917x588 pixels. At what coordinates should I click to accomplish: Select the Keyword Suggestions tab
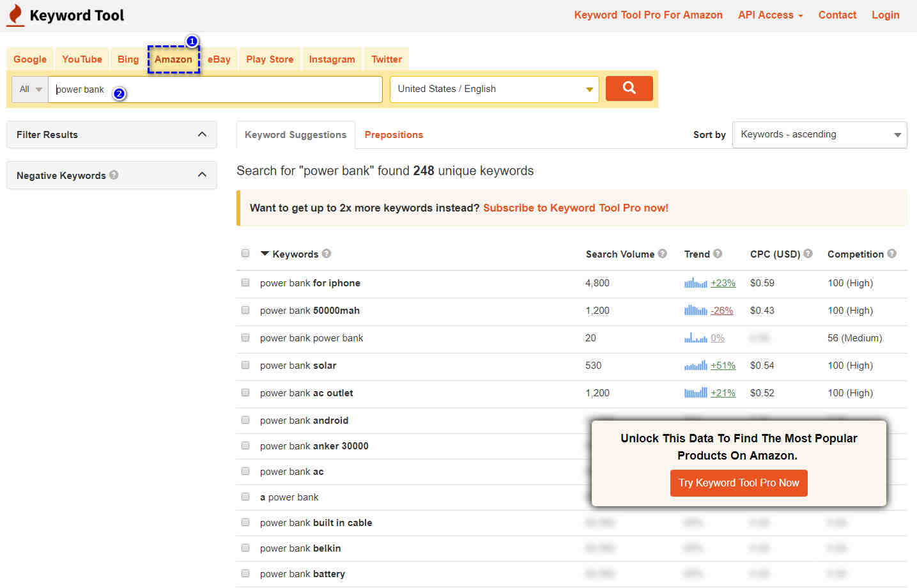[295, 135]
